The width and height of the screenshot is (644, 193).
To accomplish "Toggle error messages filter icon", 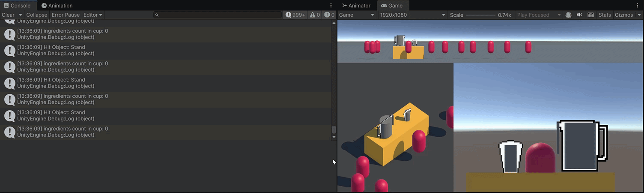I will coord(329,15).
